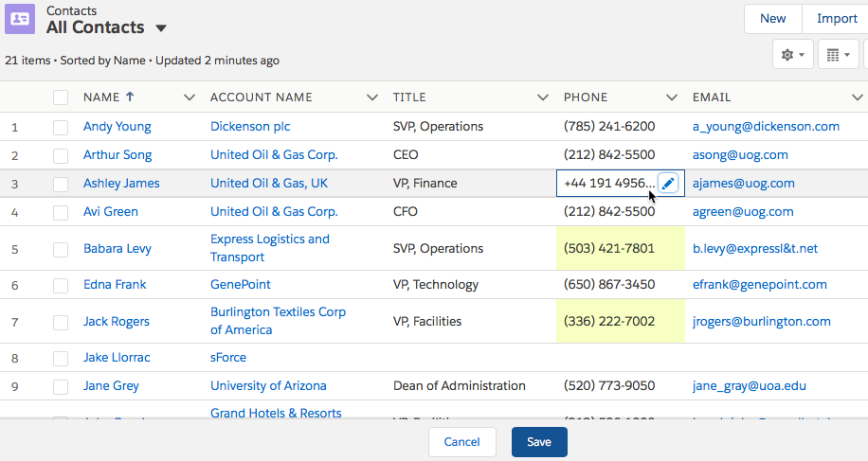Open Name column actions chevron
Viewport: 868px width, 461px height.
(x=190, y=98)
